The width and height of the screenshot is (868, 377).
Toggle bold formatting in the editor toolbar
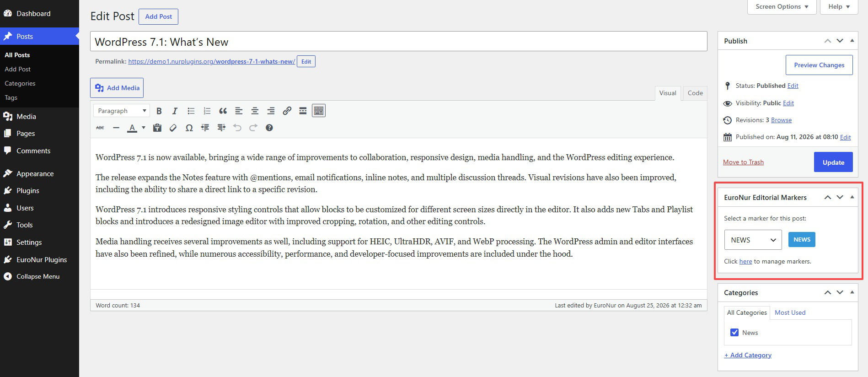point(159,111)
